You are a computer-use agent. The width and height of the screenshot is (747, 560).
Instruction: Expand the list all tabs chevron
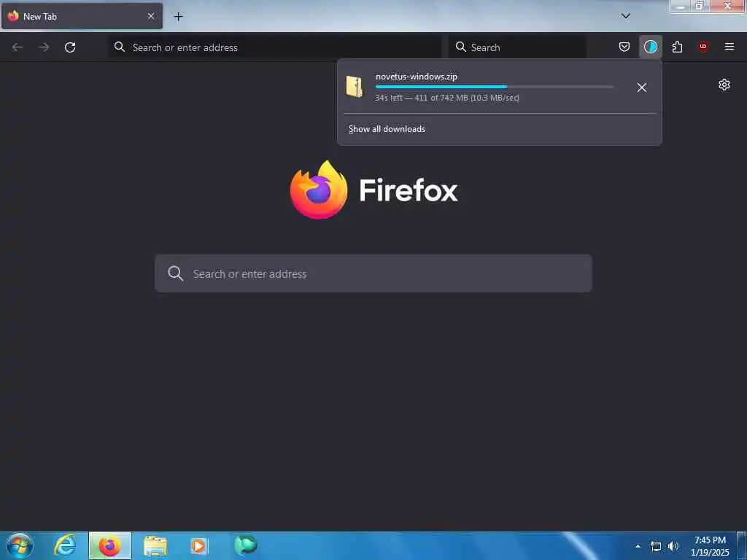click(625, 16)
